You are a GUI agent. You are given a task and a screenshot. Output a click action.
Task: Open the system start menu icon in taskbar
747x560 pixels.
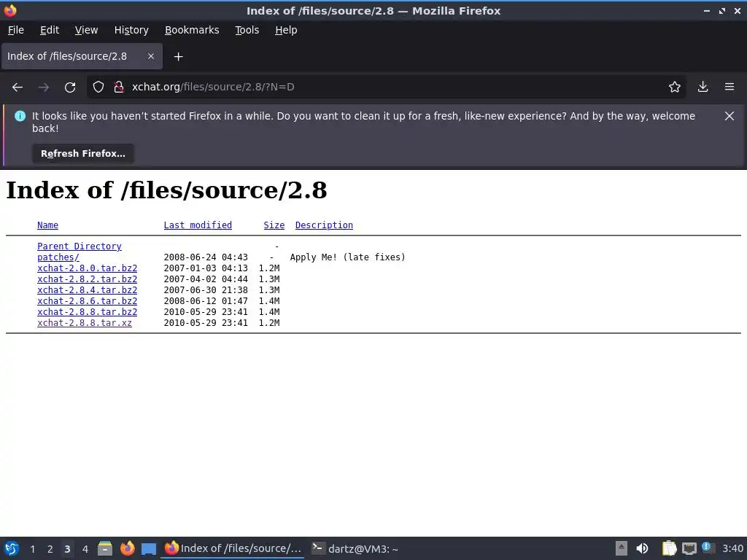pos(12,548)
